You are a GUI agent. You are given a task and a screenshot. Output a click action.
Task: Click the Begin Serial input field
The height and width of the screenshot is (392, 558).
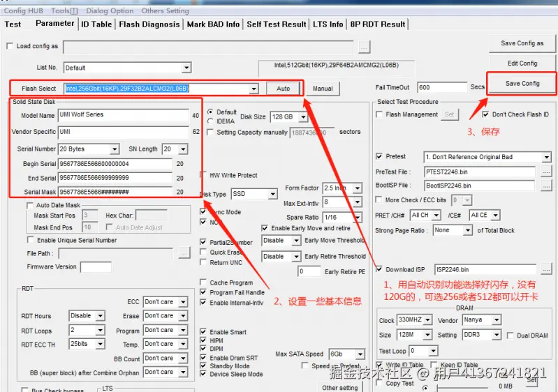[x=115, y=164]
